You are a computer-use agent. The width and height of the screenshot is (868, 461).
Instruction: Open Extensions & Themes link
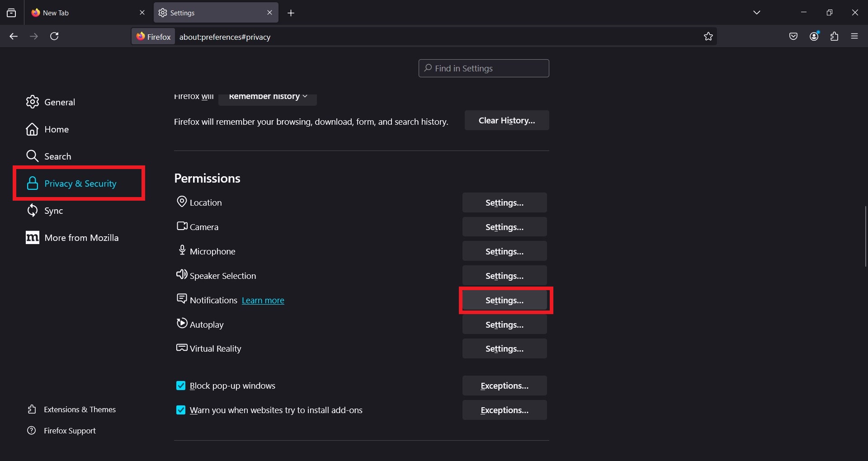pyautogui.click(x=71, y=409)
